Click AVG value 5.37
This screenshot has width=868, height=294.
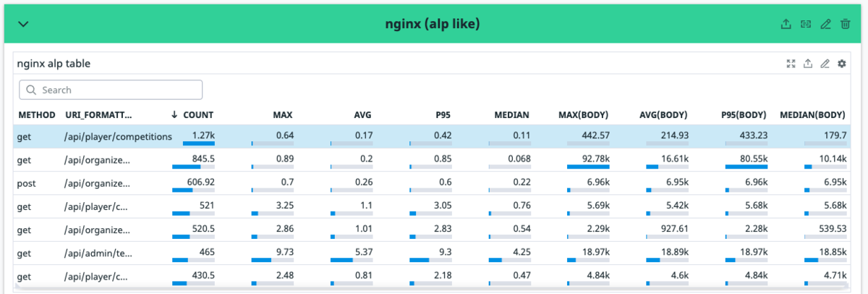pos(363,253)
